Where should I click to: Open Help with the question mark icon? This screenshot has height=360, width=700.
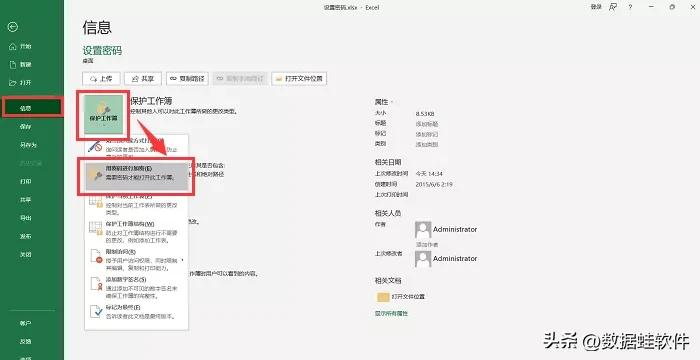630,7
